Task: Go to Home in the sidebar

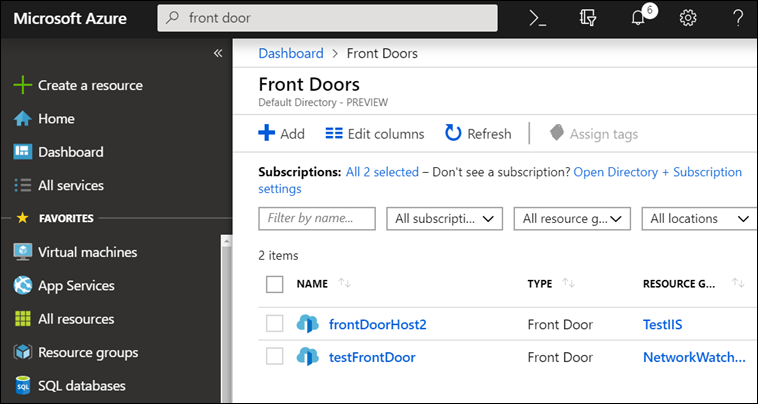Action: tap(56, 119)
